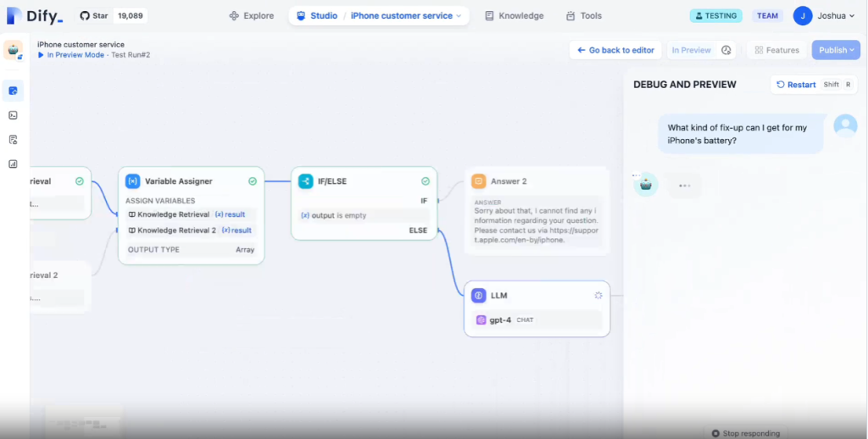Stop responding in preview chat
Viewport: 868px width, 439px height.
point(746,433)
